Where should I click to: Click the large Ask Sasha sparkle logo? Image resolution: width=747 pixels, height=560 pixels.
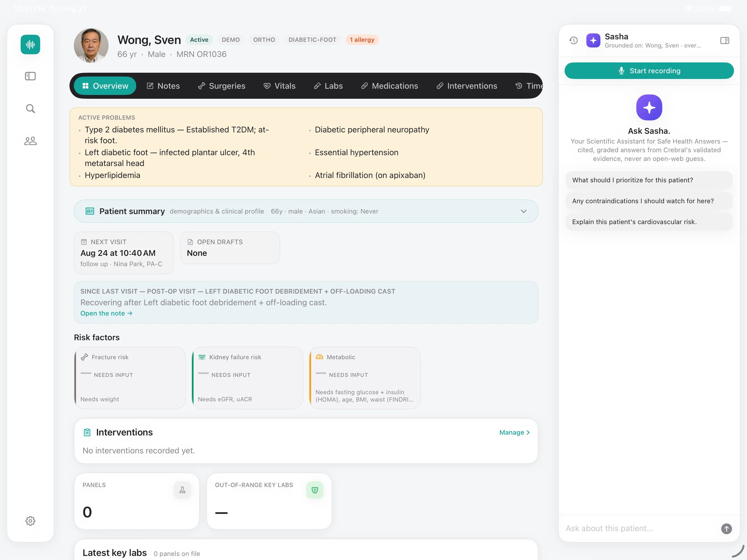(649, 108)
